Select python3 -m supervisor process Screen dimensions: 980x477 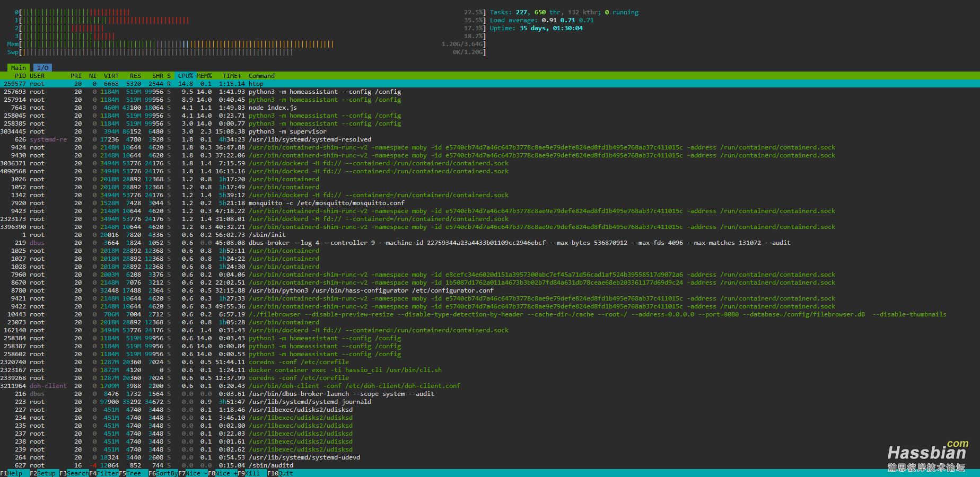point(490,131)
